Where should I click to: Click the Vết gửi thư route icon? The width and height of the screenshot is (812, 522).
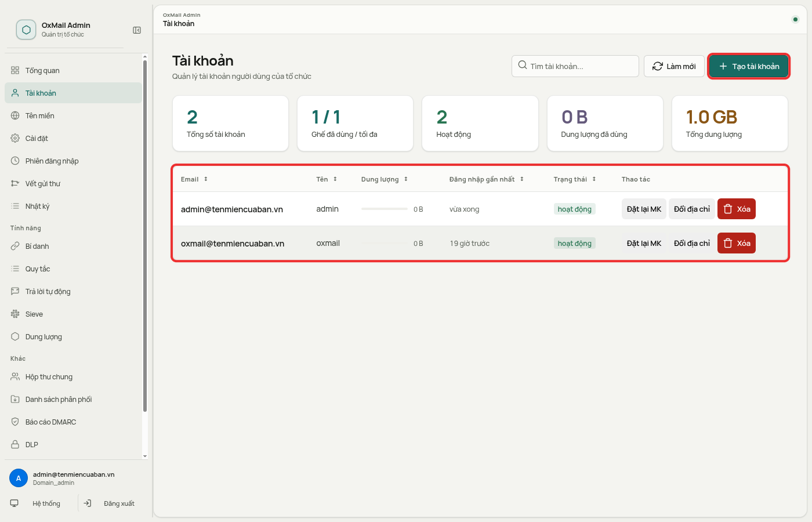click(15, 183)
